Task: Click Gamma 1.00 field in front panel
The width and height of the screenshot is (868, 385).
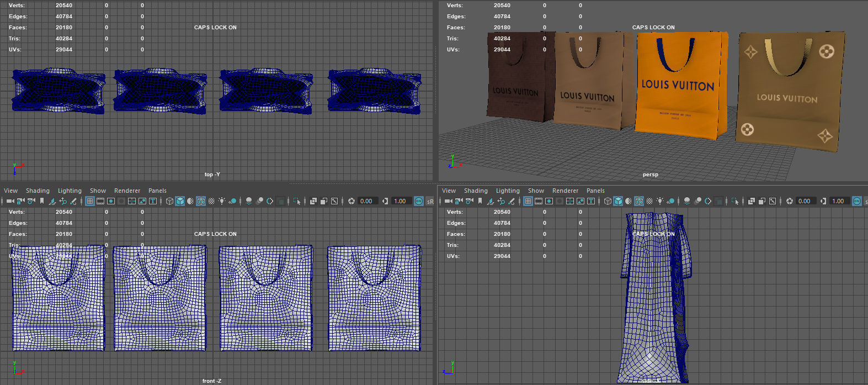Action: tap(401, 201)
